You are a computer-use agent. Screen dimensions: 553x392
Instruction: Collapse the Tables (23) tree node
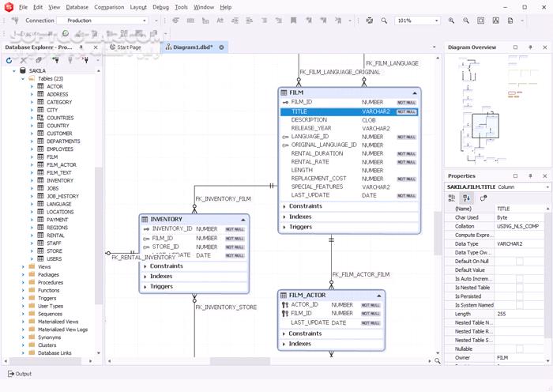click(x=23, y=79)
